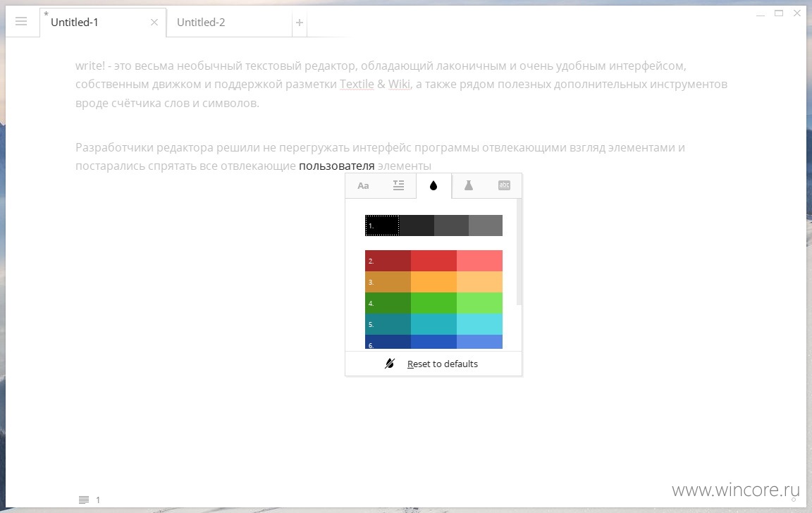Pick the black swatch in row 1
The width and height of the screenshot is (812, 513).
382,225
